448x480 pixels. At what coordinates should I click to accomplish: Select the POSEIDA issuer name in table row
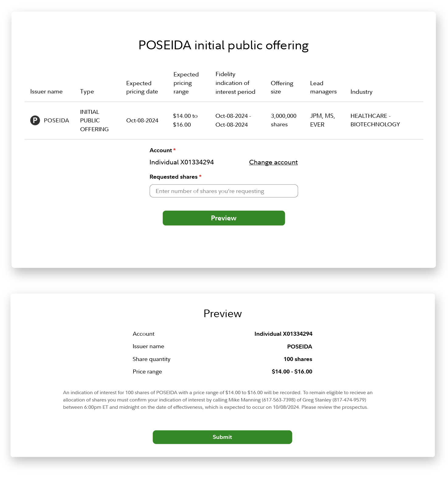coord(57,120)
